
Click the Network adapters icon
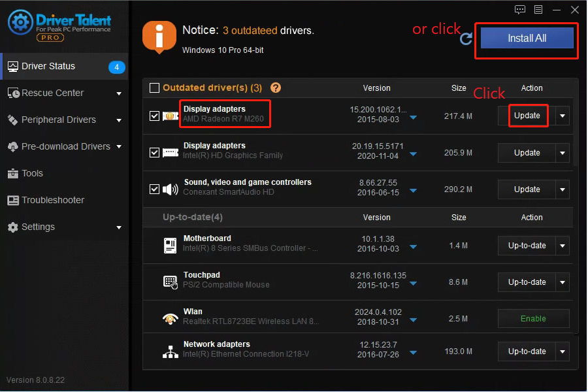(x=171, y=352)
